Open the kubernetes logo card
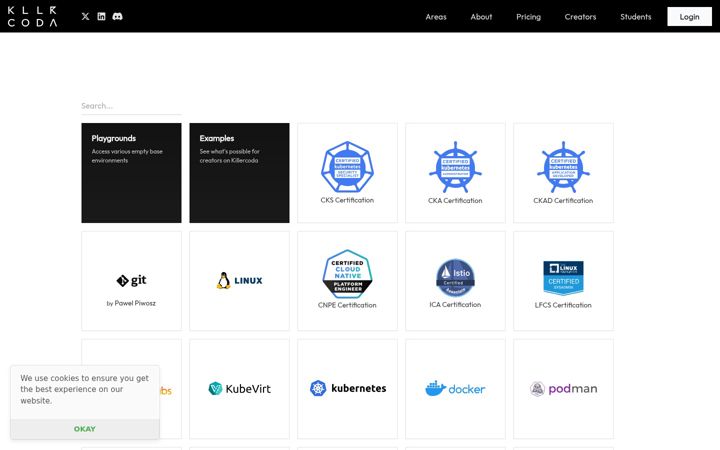 (347, 388)
